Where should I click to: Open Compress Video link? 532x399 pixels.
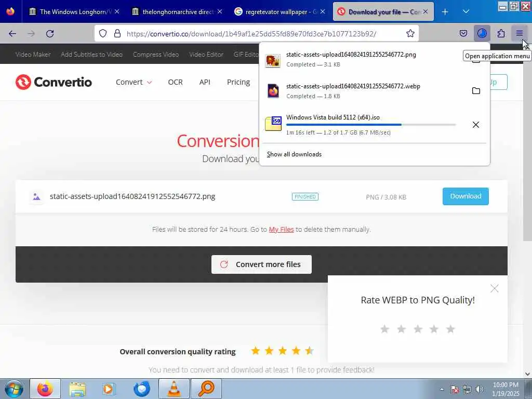(x=156, y=54)
